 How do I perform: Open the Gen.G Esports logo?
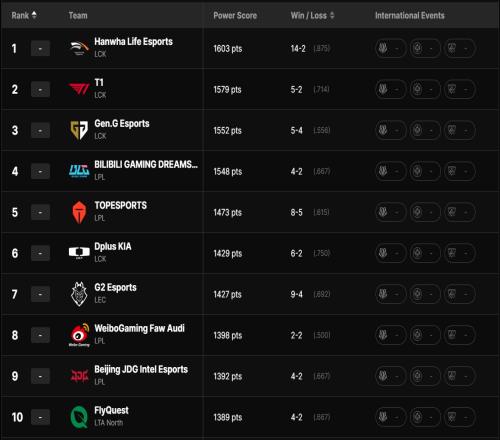79,130
